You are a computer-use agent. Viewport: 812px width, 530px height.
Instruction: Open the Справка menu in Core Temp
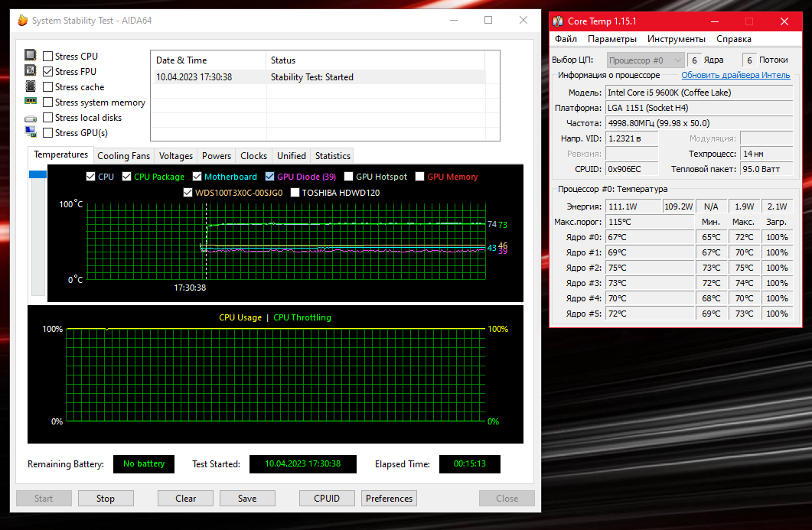click(734, 39)
